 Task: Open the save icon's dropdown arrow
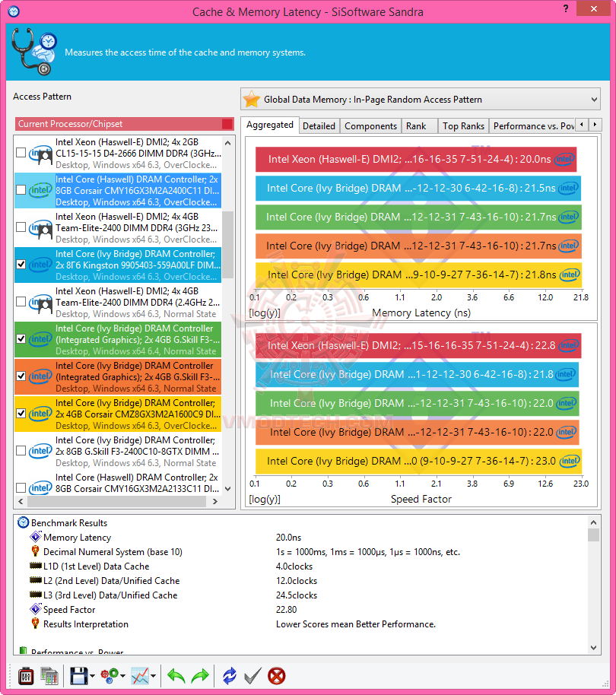[92, 677]
